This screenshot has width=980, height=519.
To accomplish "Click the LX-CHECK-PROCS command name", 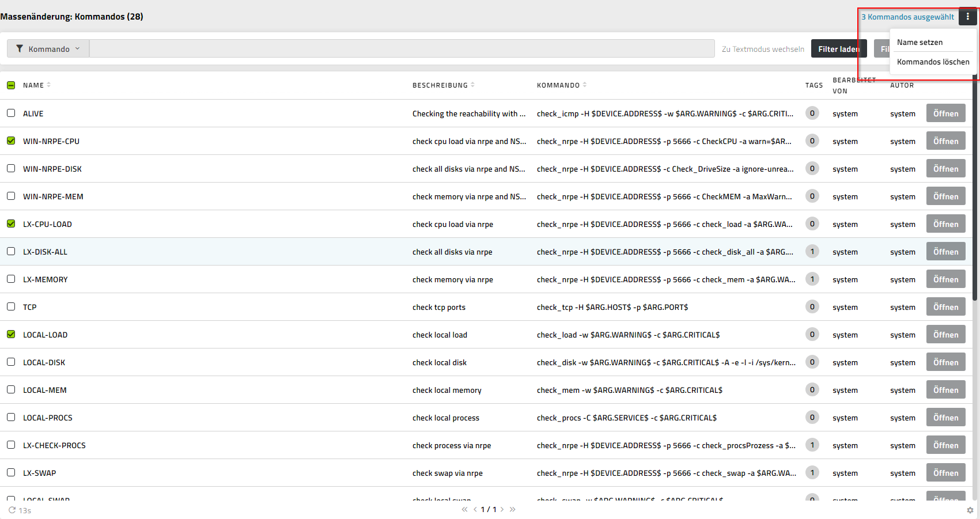I will point(54,445).
